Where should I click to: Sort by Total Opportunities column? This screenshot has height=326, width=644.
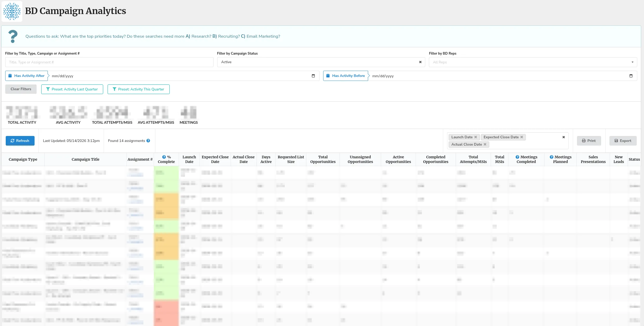tap(323, 159)
